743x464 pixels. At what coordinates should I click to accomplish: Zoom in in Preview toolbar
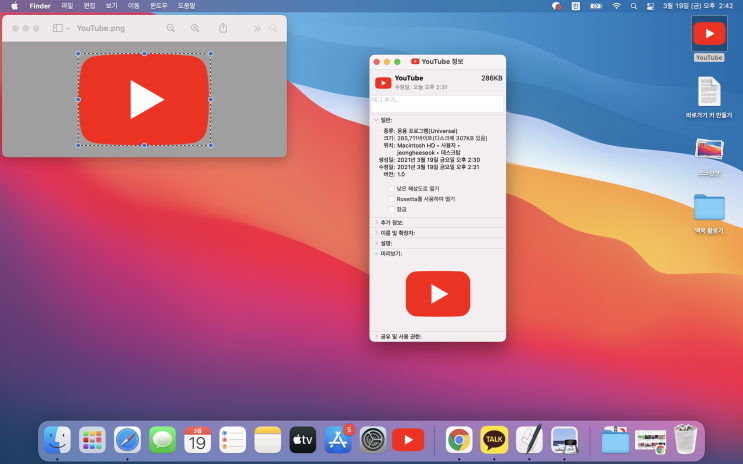click(195, 28)
